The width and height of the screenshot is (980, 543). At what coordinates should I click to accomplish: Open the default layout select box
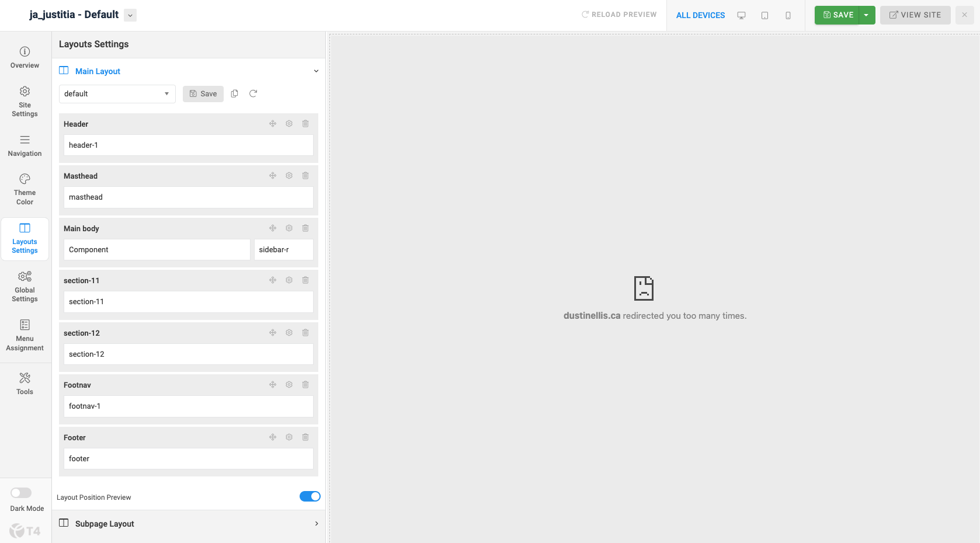pyautogui.click(x=117, y=94)
